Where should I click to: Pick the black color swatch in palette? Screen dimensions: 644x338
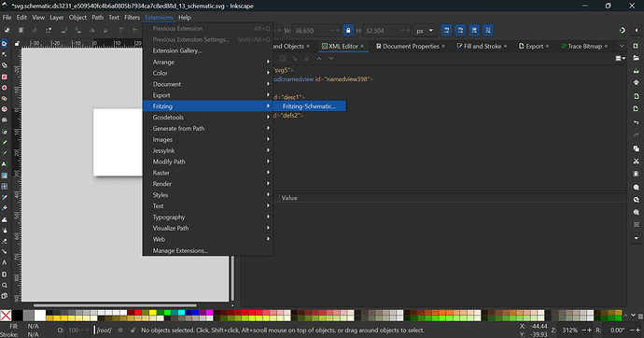coord(17,316)
